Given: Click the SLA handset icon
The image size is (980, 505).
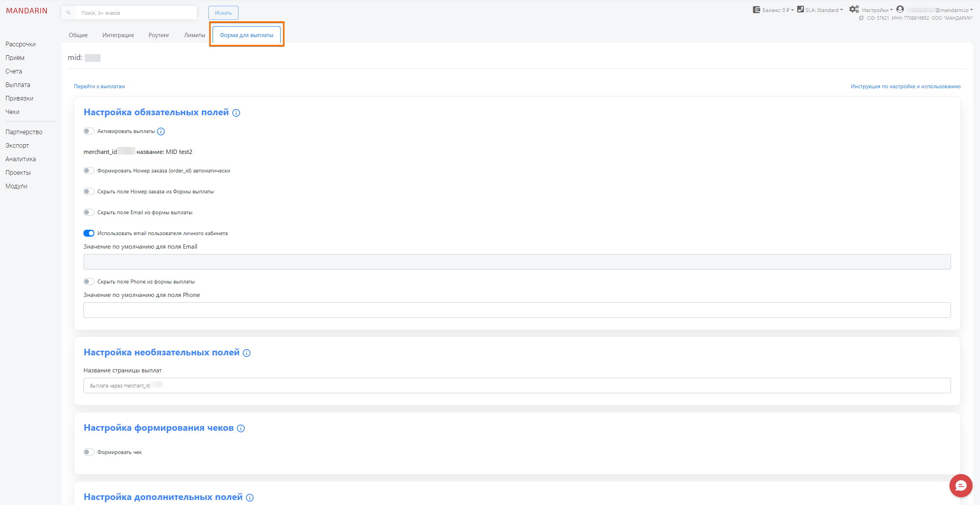Looking at the screenshot, I should (801, 9).
